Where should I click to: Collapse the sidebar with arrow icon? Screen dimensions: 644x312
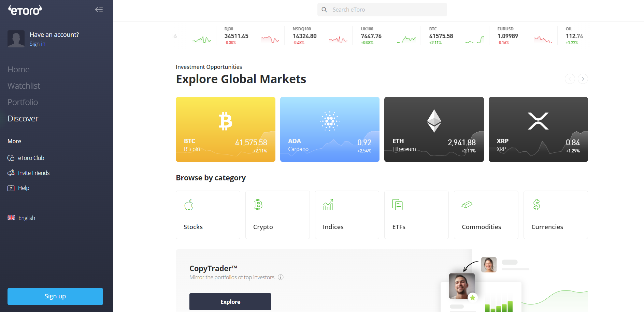99,10
